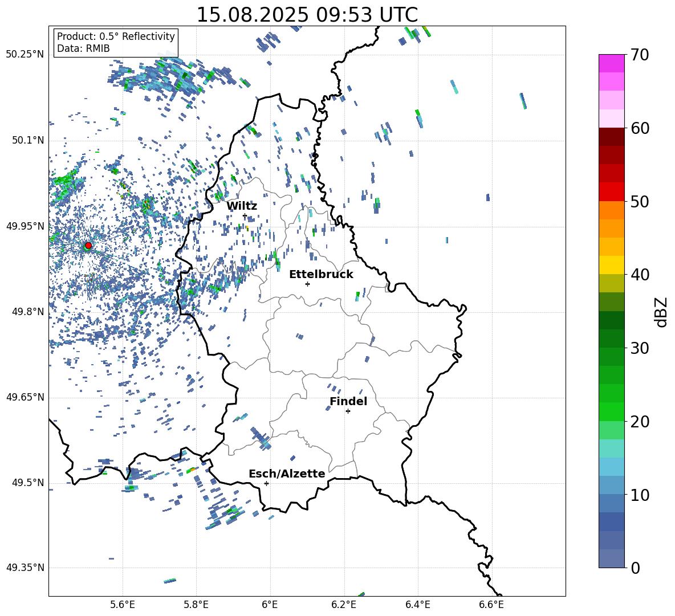This screenshot has width=675, height=616.
Task: Click the Ettelbruck city label
Action: pos(321,275)
